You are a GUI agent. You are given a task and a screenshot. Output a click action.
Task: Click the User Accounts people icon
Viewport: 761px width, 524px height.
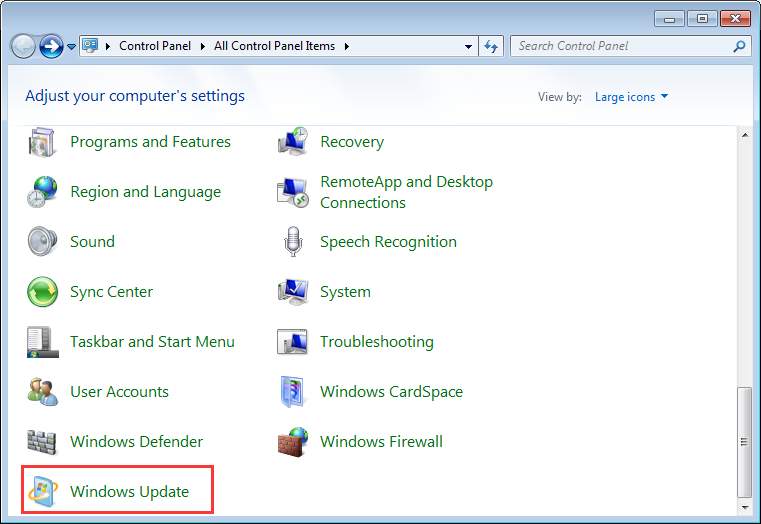(42, 392)
